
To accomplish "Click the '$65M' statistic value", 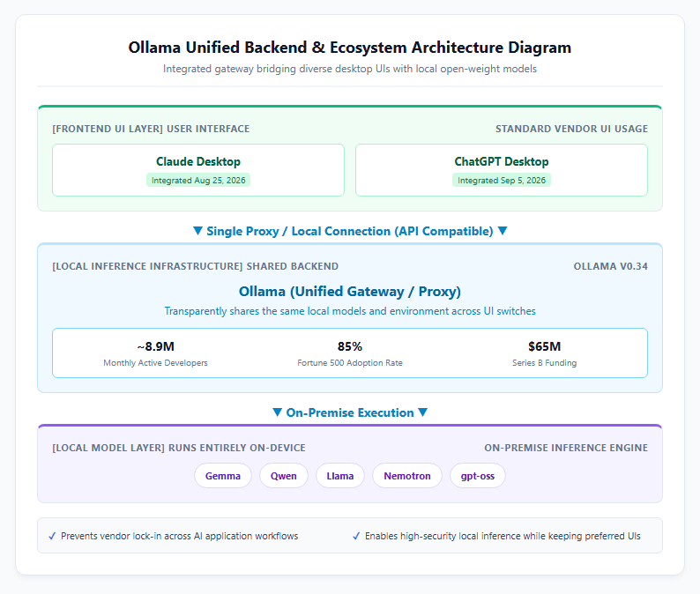I will coord(544,346).
